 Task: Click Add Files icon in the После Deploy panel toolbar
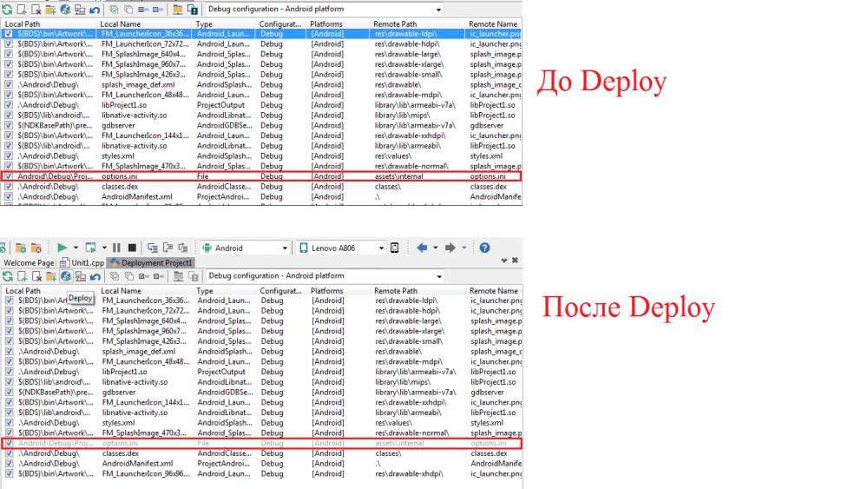pos(23,276)
